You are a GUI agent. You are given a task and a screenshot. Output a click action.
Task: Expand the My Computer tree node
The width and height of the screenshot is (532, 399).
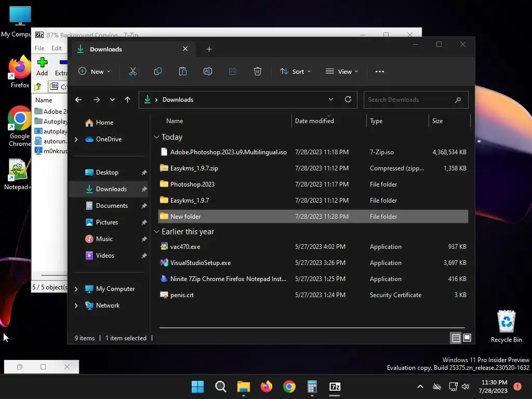point(76,289)
